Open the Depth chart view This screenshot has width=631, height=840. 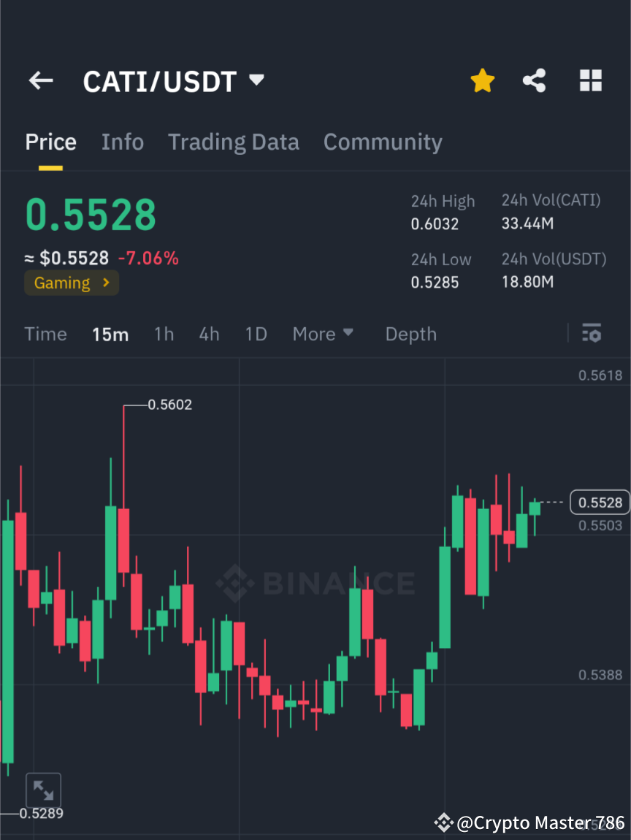click(x=410, y=334)
